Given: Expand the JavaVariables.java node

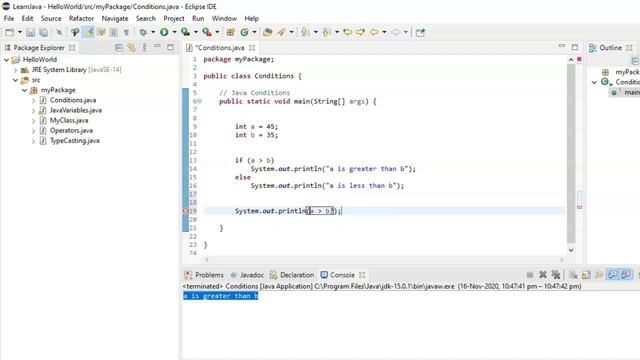Looking at the screenshot, I should click(33, 110).
